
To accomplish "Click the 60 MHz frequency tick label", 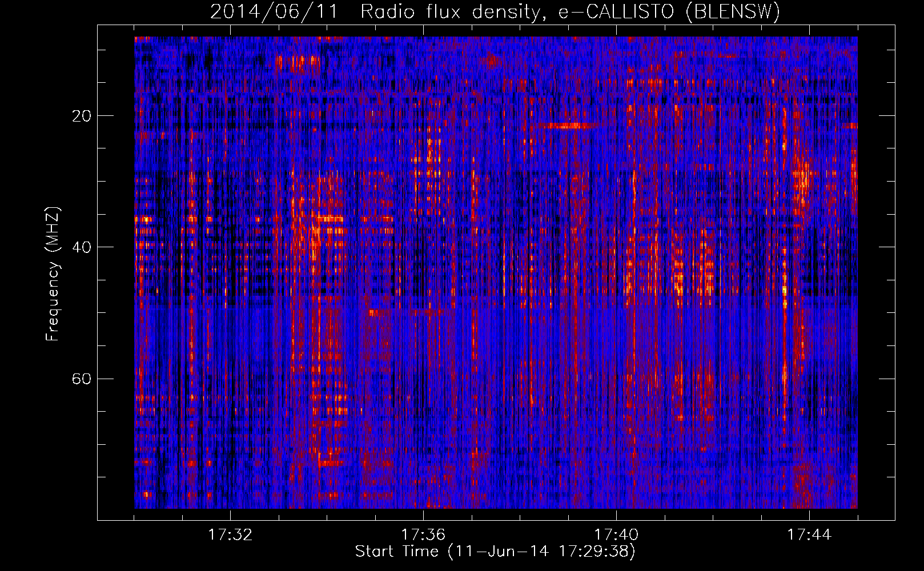I will (x=82, y=379).
